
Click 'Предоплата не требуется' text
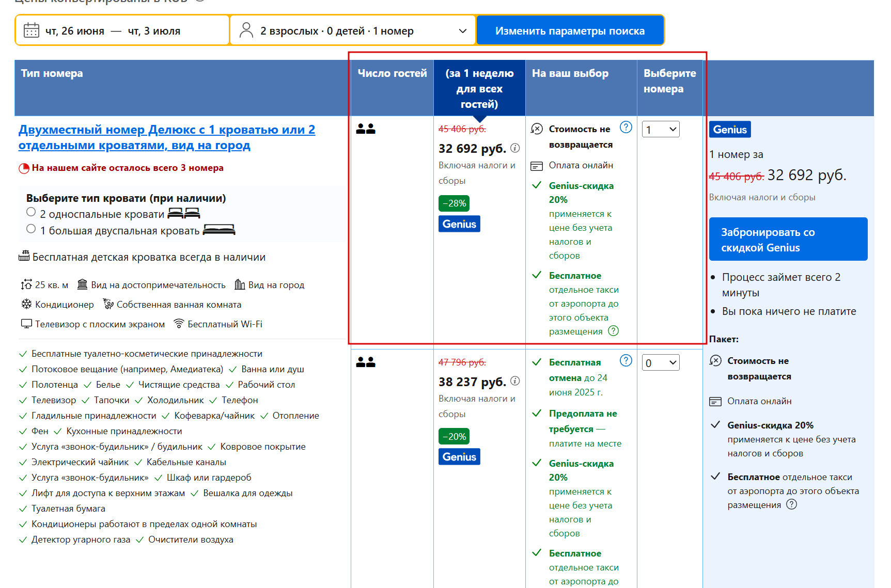(x=583, y=421)
